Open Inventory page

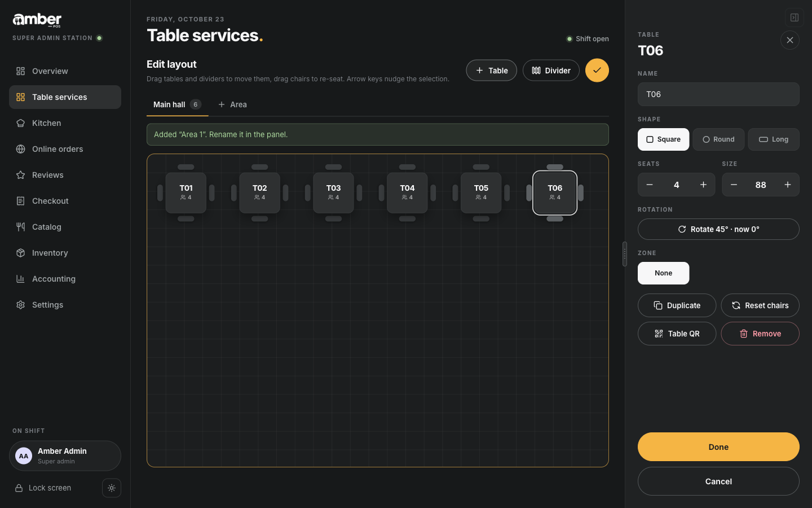(x=65, y=253)
